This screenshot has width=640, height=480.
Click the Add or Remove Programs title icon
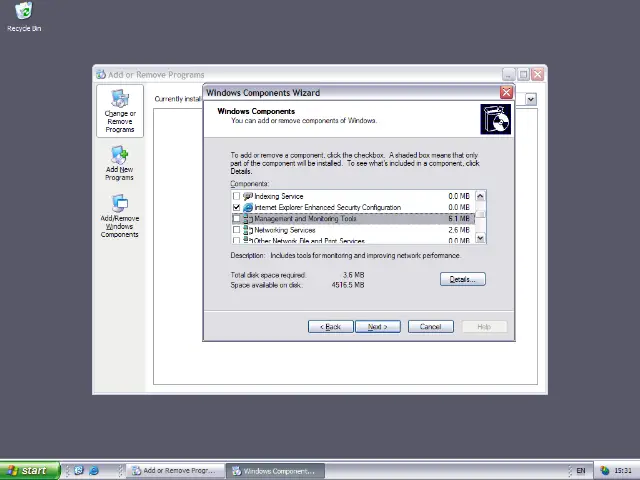101,75
